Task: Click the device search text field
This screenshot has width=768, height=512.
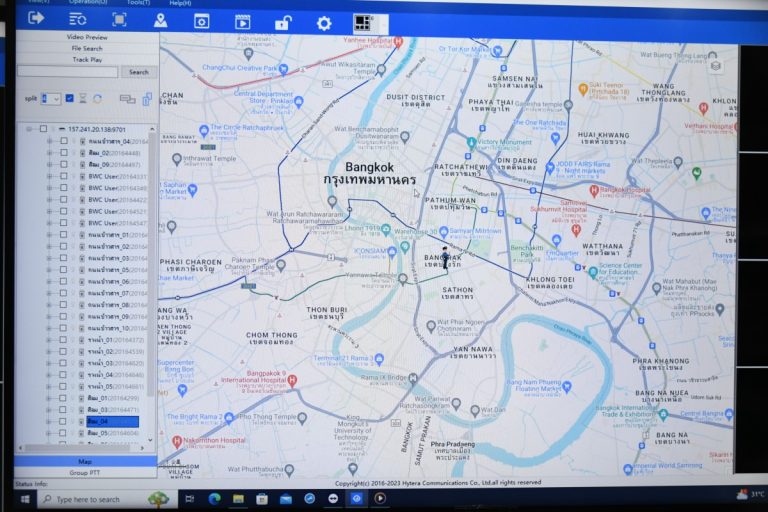Action: coord(68,72)
